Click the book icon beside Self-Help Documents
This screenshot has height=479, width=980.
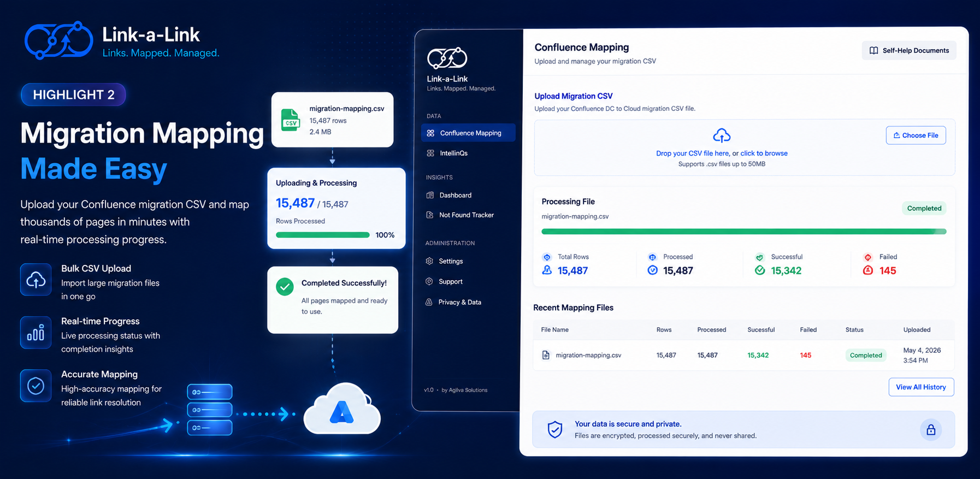(873, 50)
